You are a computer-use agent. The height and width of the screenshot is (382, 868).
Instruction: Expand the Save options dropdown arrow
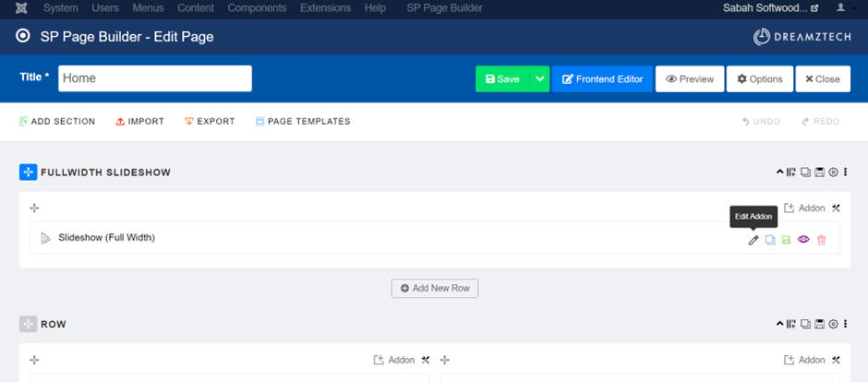coord(540,79)
